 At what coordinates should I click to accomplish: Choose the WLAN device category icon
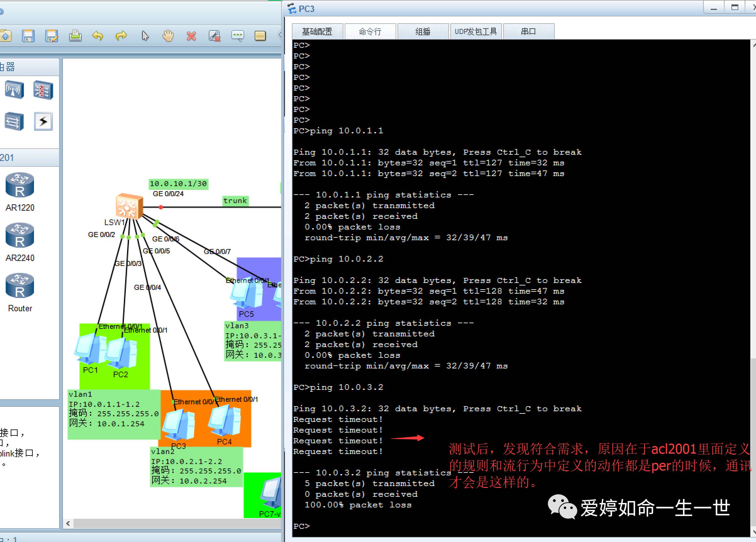(14, 90)
